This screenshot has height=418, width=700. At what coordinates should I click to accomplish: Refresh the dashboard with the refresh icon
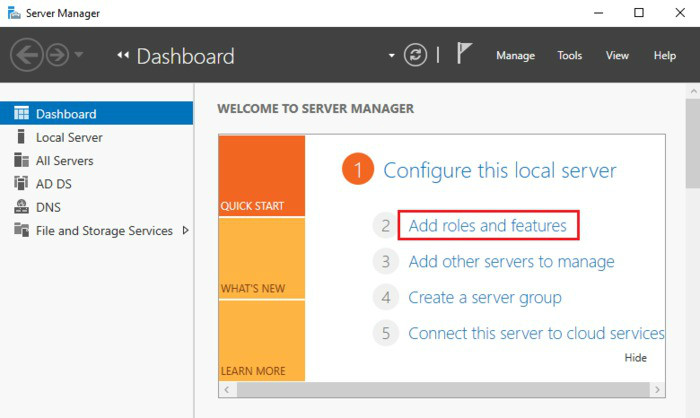[x=415, y=56]
